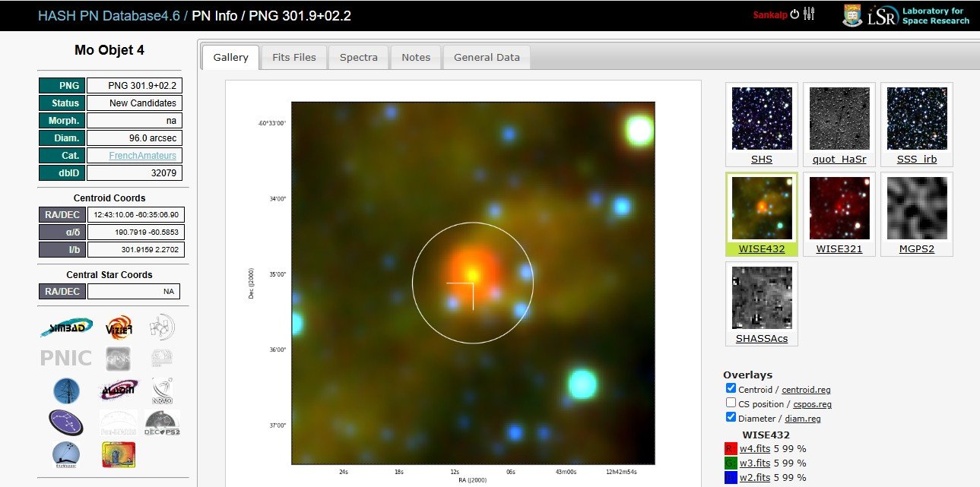The height and width of the screenshot is (487, 980).
Task: Click the 12:43:10.06 -60:35:06.90 coordinates field
Action: point(136,214)
